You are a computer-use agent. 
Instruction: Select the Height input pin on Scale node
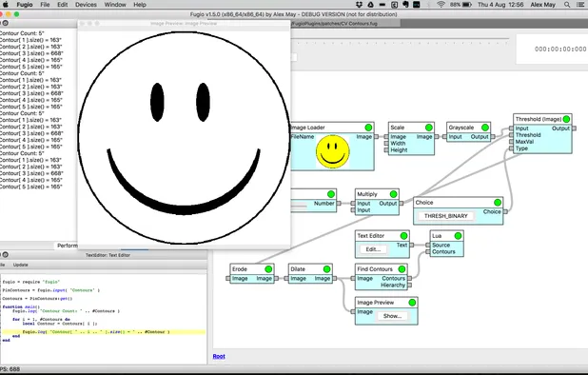[x=386, y=150]
